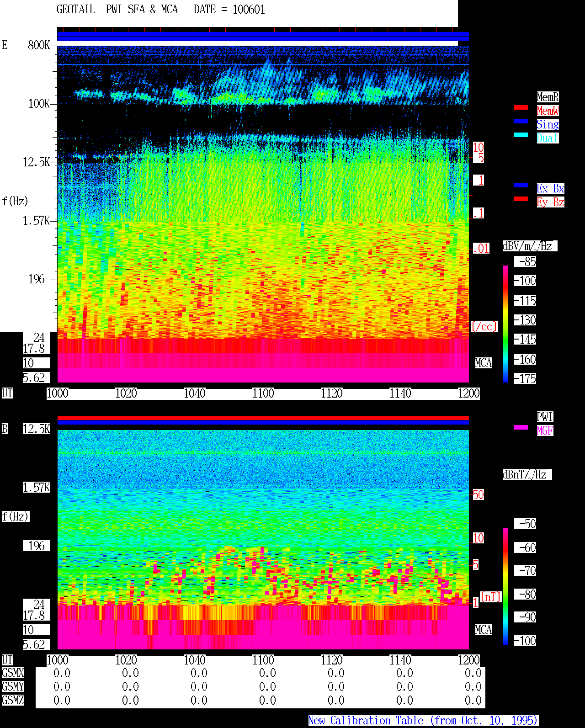Click the DATE = 100601 text
This screenshot has width=585, height=728.
pos(229,10)
